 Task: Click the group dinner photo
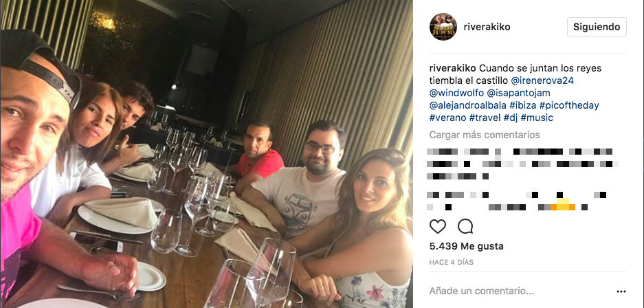pos(207,154)
